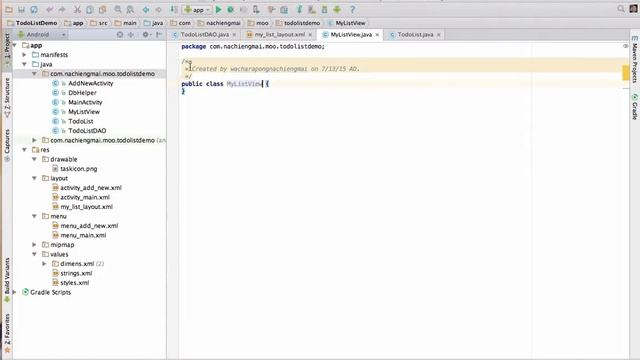
Task: Select DbHelper class in tree
Action: pyautogui.click(x=82, y=93)
